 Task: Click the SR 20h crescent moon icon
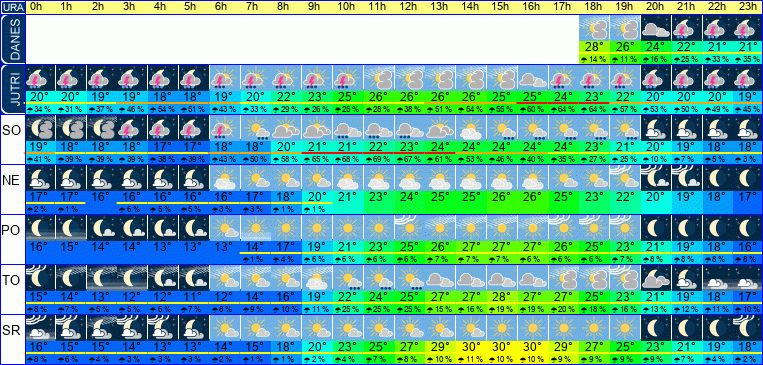655,327
